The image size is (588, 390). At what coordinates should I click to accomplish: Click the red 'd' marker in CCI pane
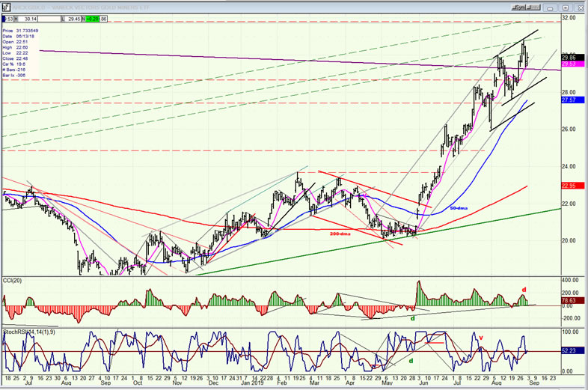coord(524,290)
